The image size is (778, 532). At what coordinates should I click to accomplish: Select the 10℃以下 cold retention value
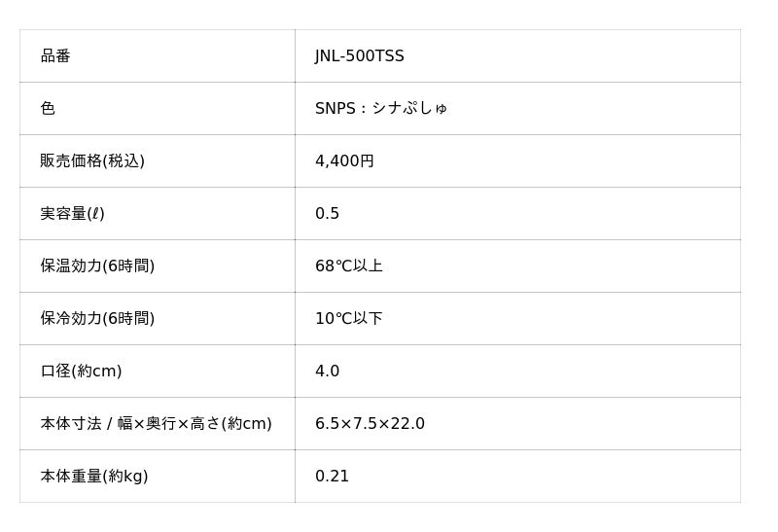[348, 319]
